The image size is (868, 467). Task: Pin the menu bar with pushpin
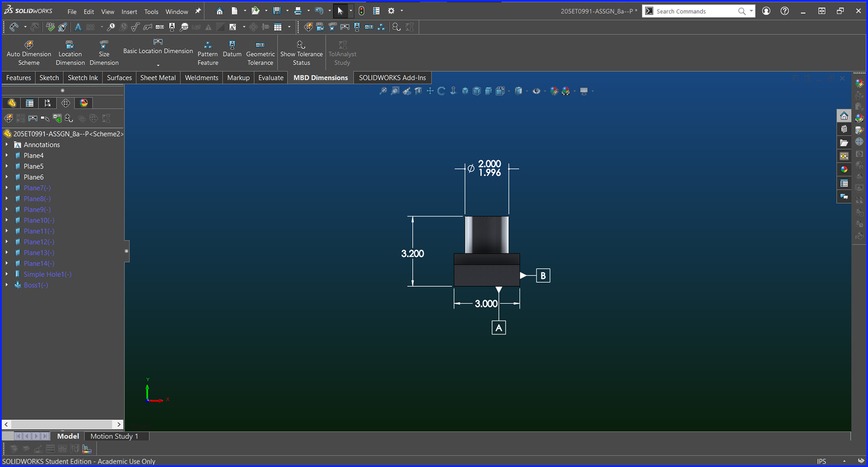198,11
